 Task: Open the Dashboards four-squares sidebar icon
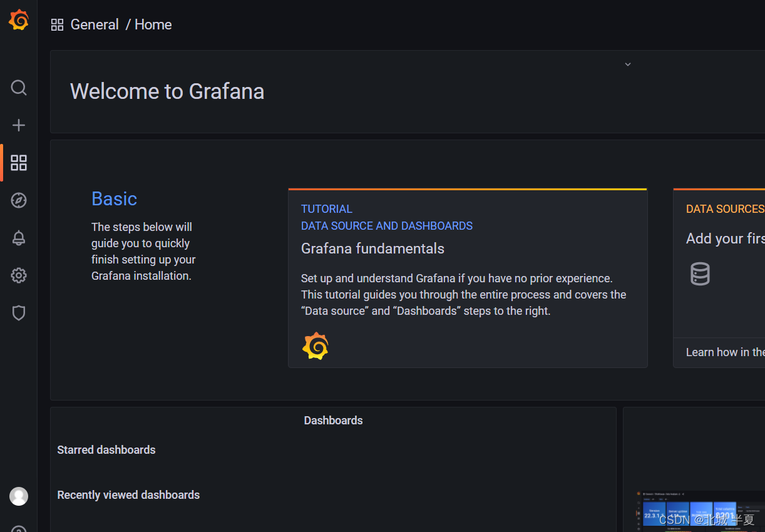tap(19, 163)
